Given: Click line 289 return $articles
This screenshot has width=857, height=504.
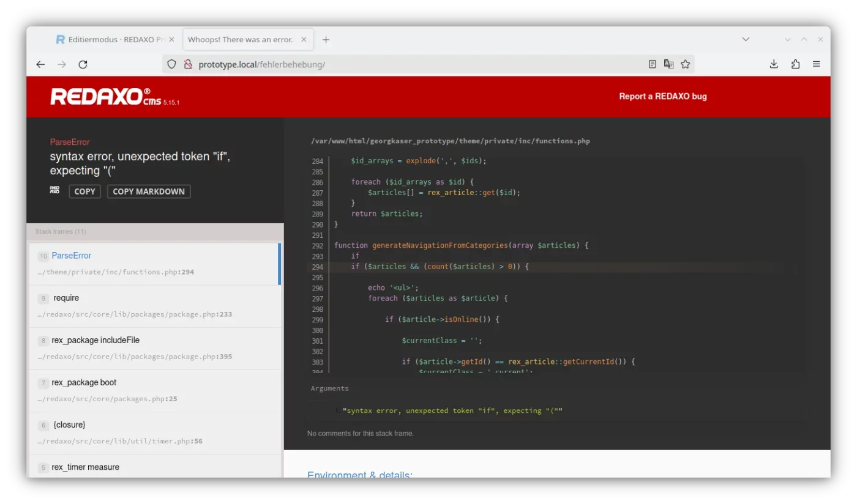Looking at the screenshot, I should [387, 213].
